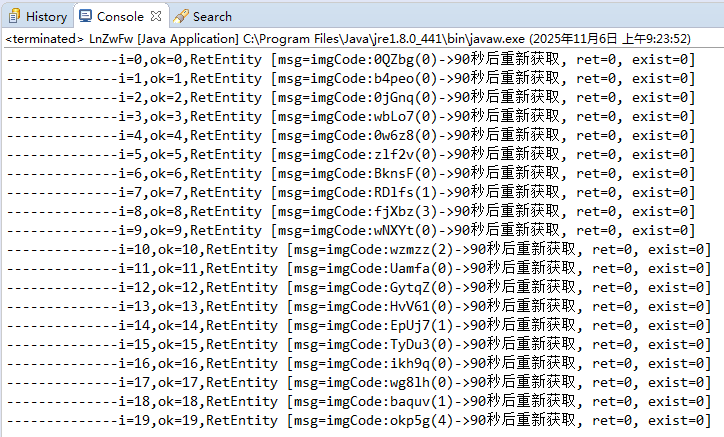Click console line containing imgCode:zlf2v
Viewport: 724px width, 437px height.
(x=351, y=154)
